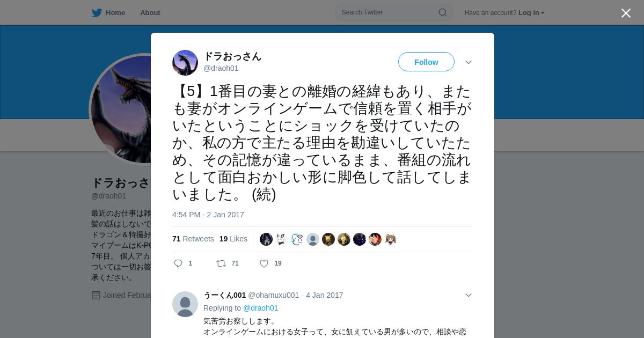644x338 pixels.
Task: Click the Twitter bird Home icon
Action: 97,13
